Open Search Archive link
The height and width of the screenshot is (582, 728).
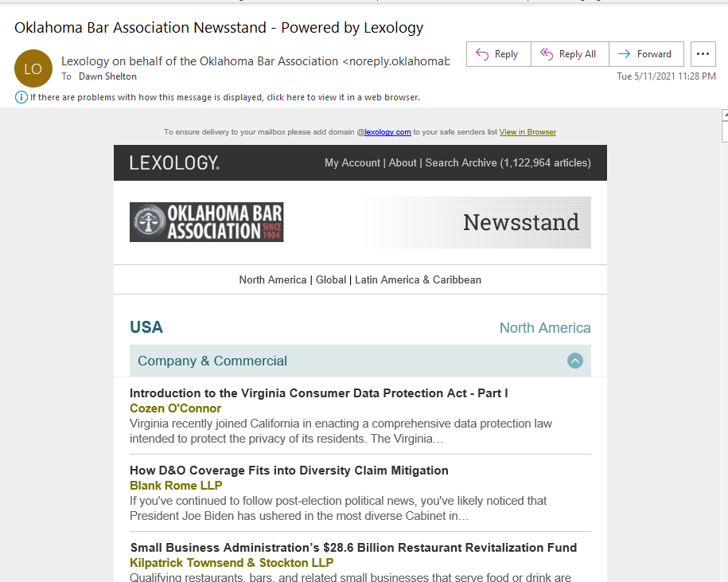click(x=508, y=163)
